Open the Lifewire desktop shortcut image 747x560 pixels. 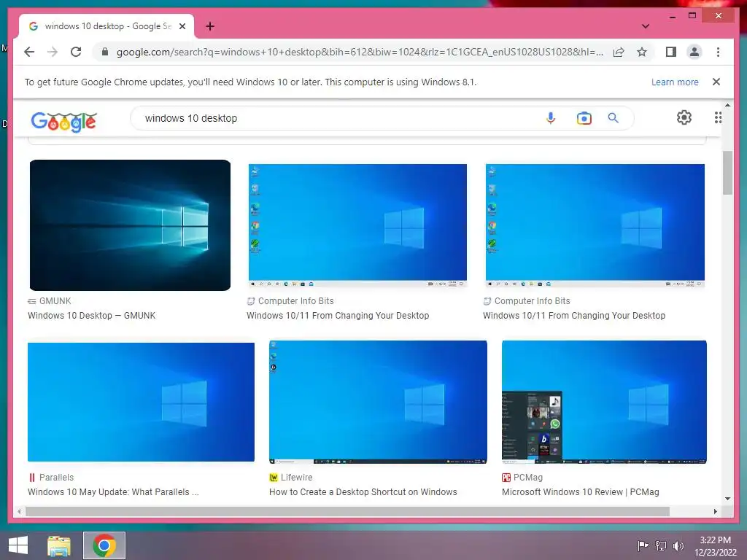(379, 402)
